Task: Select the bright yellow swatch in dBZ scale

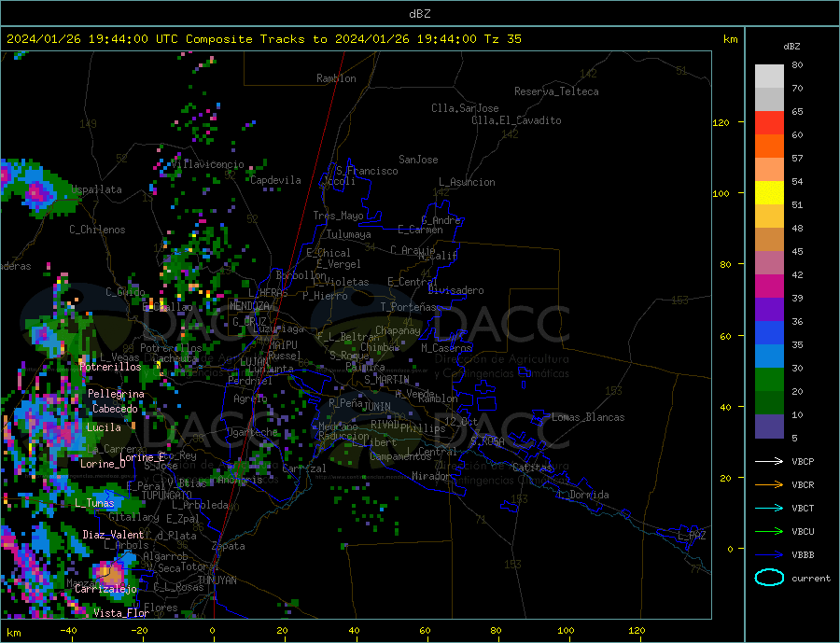Action: point(769,193)
